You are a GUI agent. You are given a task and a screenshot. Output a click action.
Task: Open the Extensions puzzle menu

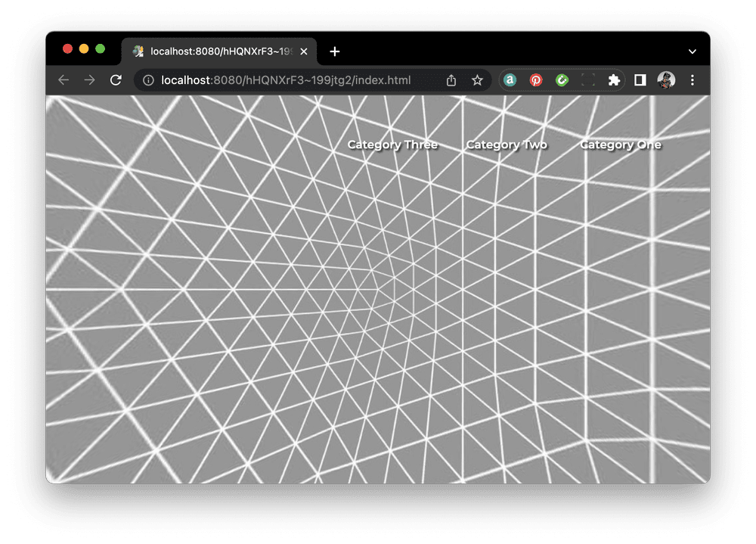[614, 80]
